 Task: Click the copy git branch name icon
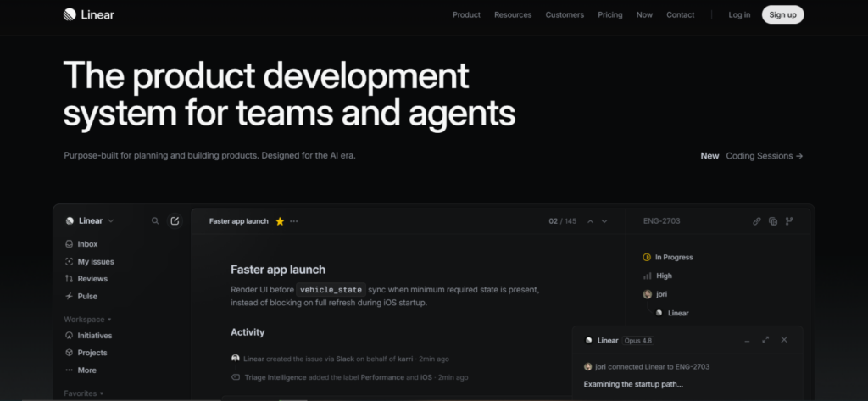pos(789,221)
